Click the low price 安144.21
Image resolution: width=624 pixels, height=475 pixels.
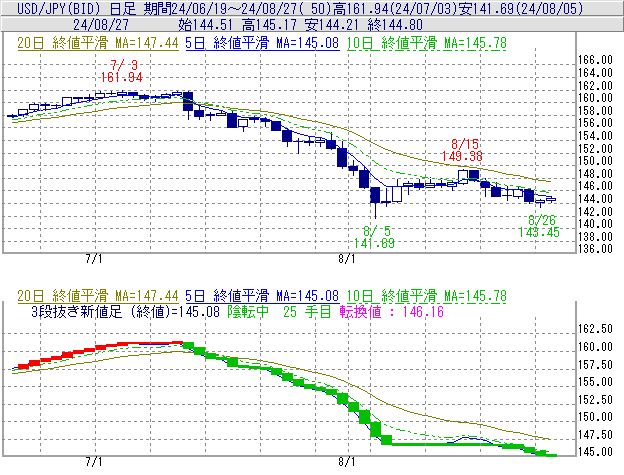pyautogui.click(x=333, y=25)
